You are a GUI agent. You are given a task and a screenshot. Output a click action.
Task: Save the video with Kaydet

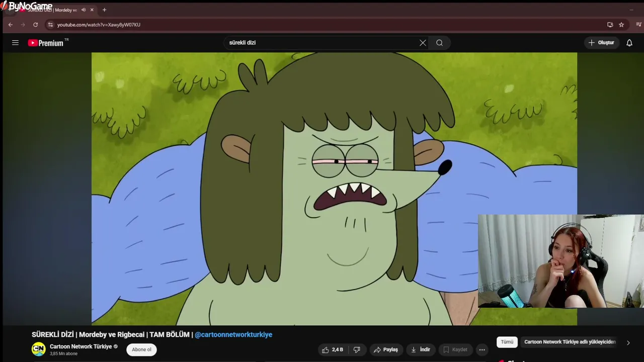455,349
